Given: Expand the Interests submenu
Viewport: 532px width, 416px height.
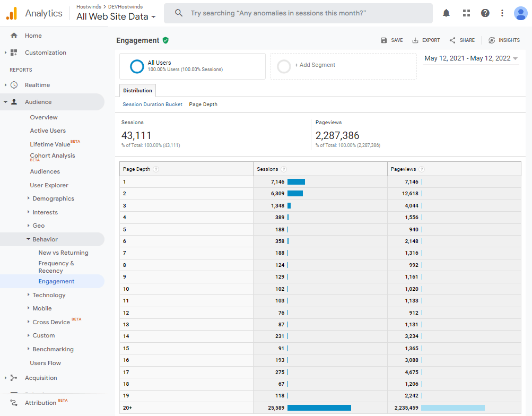Looking at the screenshot, I should [x=29, y=212].
